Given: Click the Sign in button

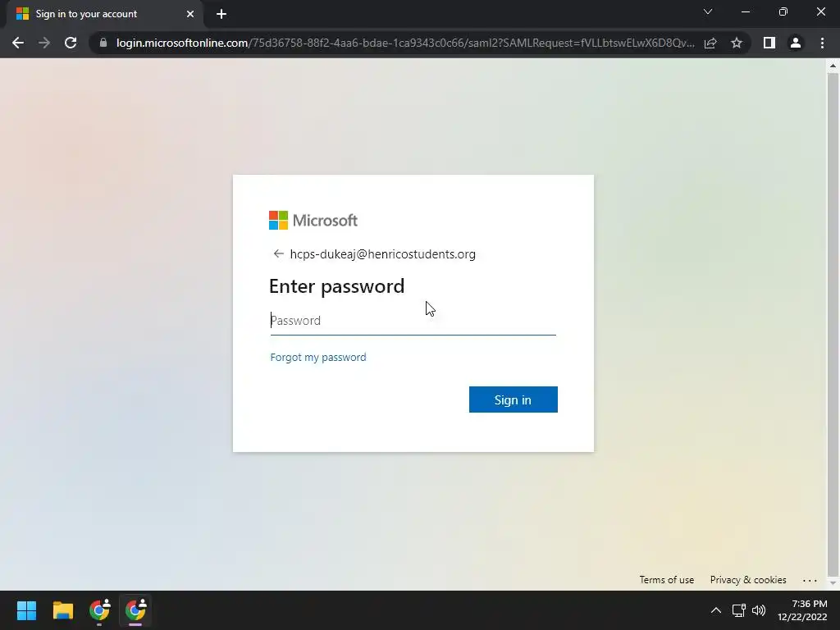Looking at the screenshot, I should point(514,399).
